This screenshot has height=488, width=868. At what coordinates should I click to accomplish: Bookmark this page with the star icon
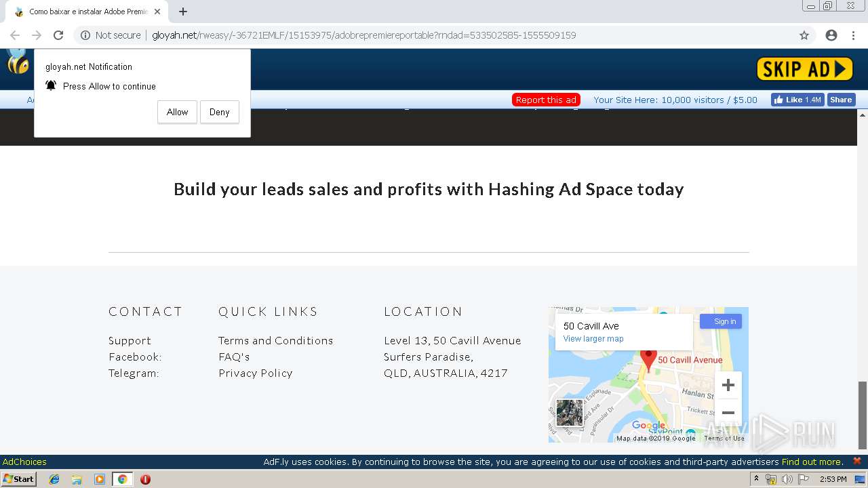804,35
